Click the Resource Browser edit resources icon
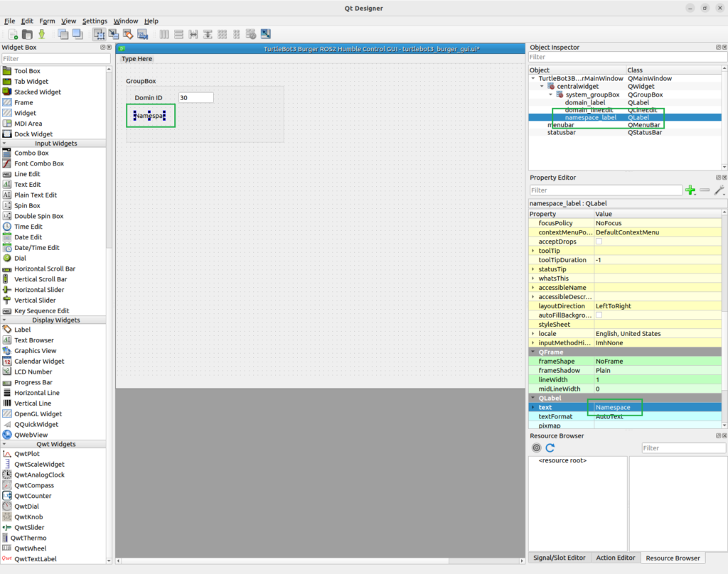728x574 pixels. coord(536,448)
